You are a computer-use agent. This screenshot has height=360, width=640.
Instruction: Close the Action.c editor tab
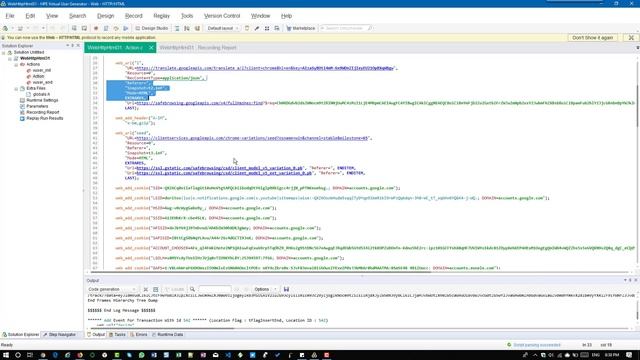click(x=151, y=48)
